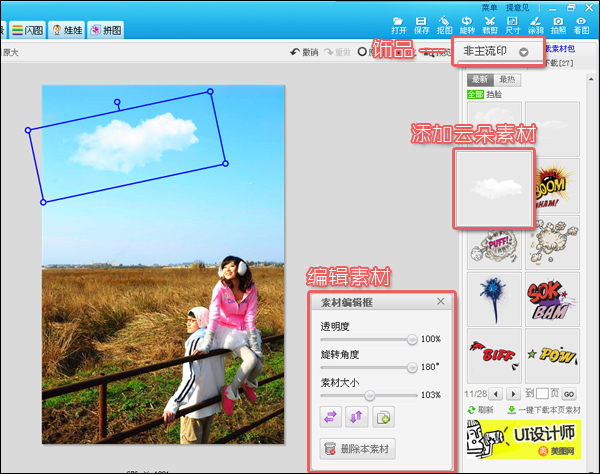Viewport: 600px width, 474px height.
Task: Open the 菜单 (Menu) at the top
Action: [489, 7]
